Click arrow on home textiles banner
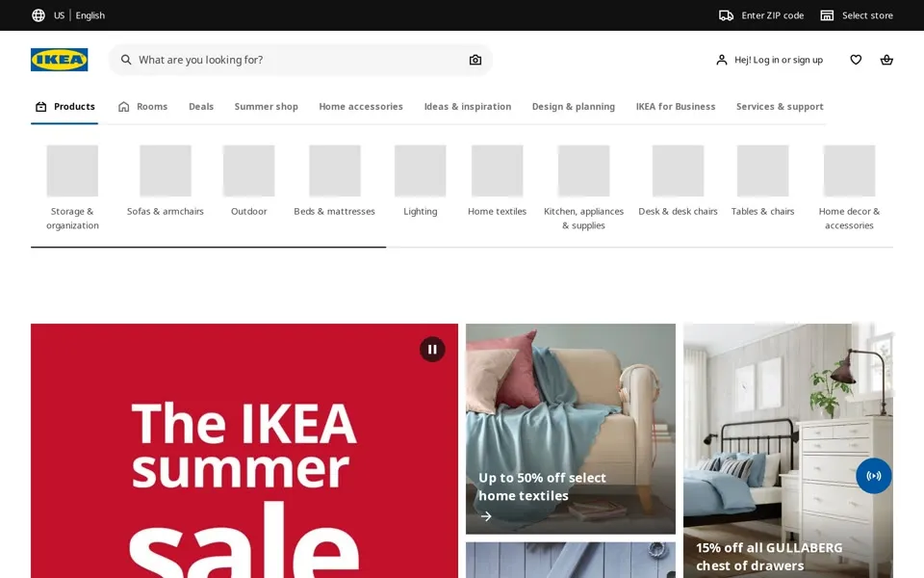The width and height of the screenshot is (924, 578). (486, 516)
